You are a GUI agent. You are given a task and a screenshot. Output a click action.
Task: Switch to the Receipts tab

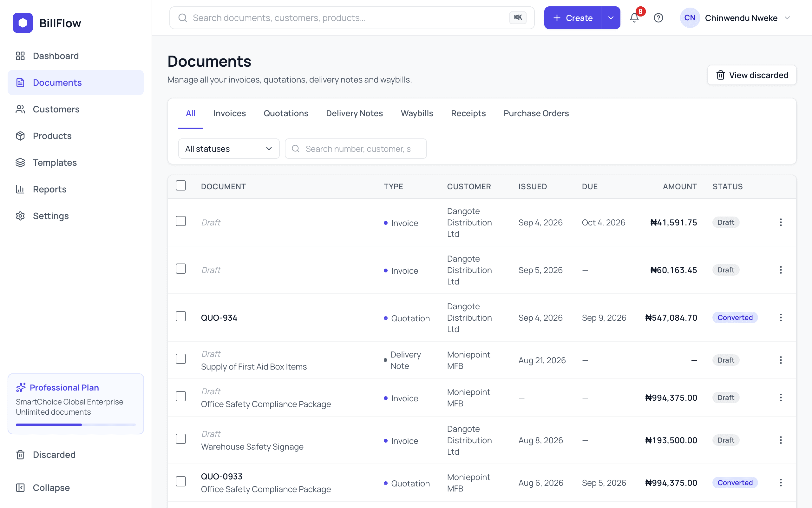[x=468, y=114]
